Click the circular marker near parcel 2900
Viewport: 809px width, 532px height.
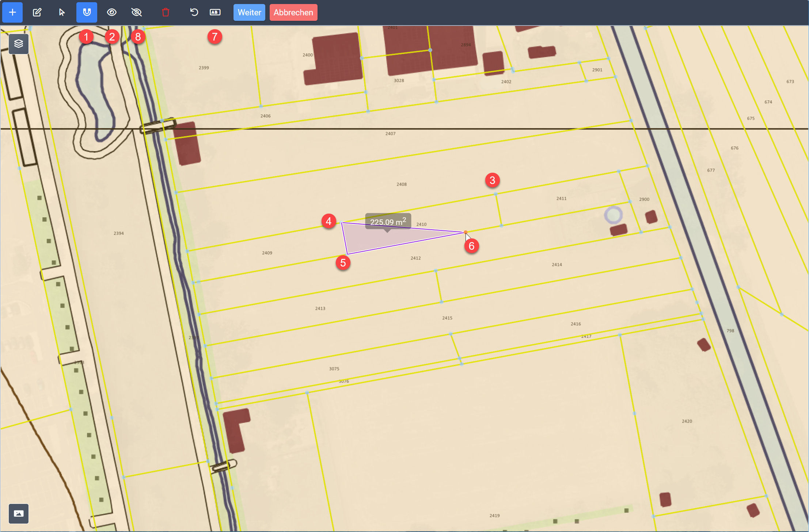(613, 215)
